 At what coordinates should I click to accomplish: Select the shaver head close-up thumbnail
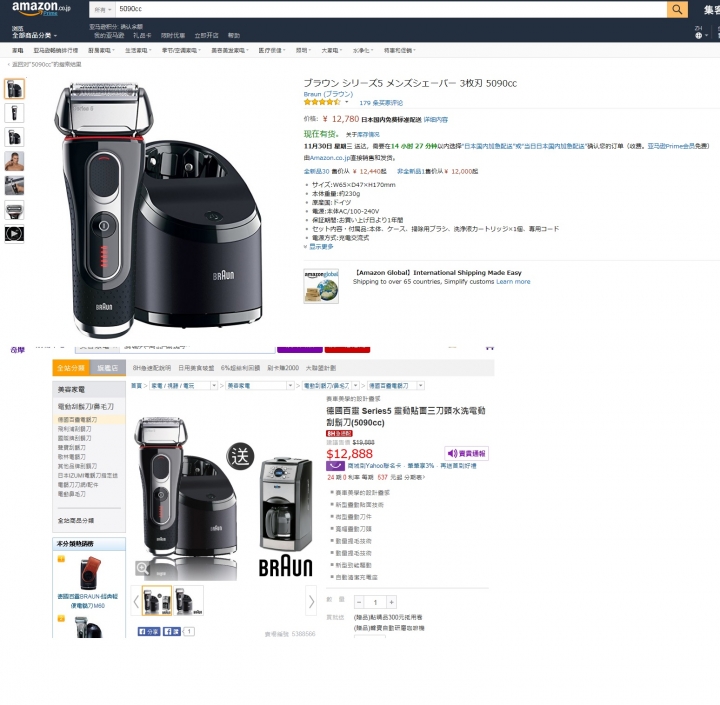[x=14, y=210]
